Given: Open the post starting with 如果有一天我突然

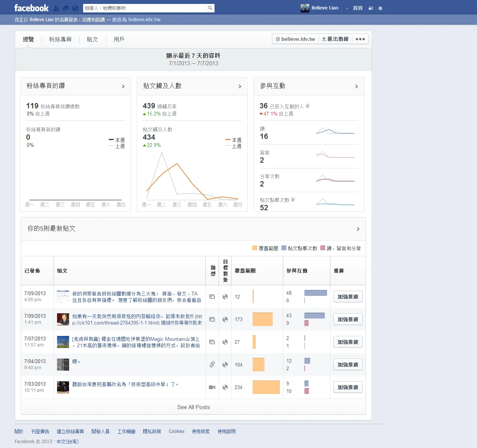Looking at the screenshot, I should [x=137, y=319].
